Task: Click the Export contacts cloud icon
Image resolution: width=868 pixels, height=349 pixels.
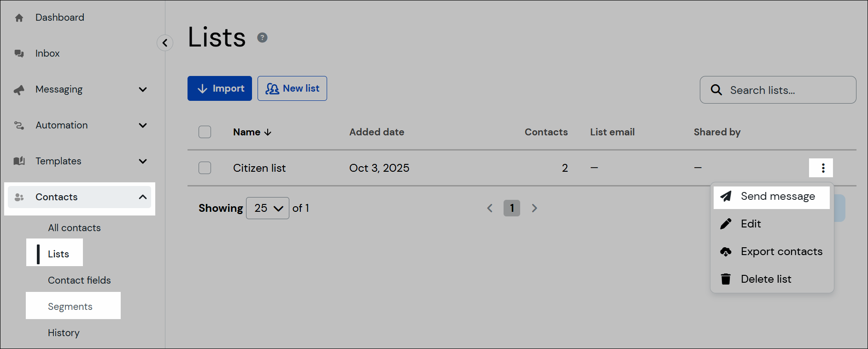Action: (726, 251)
